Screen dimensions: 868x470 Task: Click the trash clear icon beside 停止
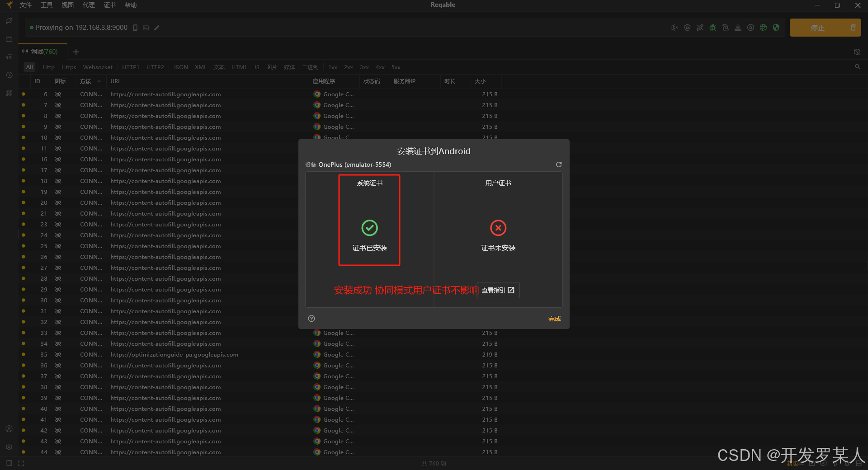[853, 28]
